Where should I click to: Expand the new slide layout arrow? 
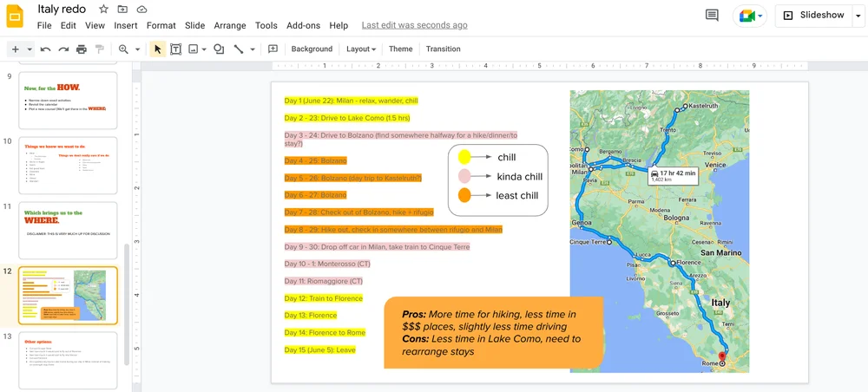[x=30, y=49]
